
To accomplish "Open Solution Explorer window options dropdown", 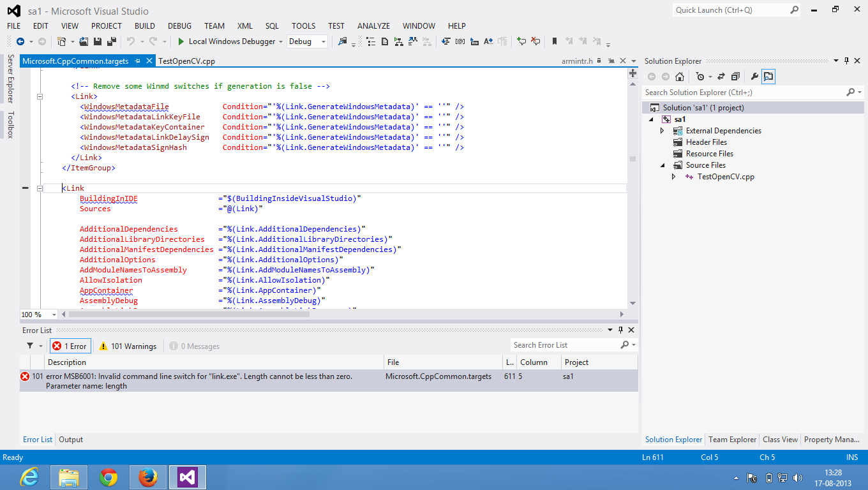I will click(x=836, y=61).
